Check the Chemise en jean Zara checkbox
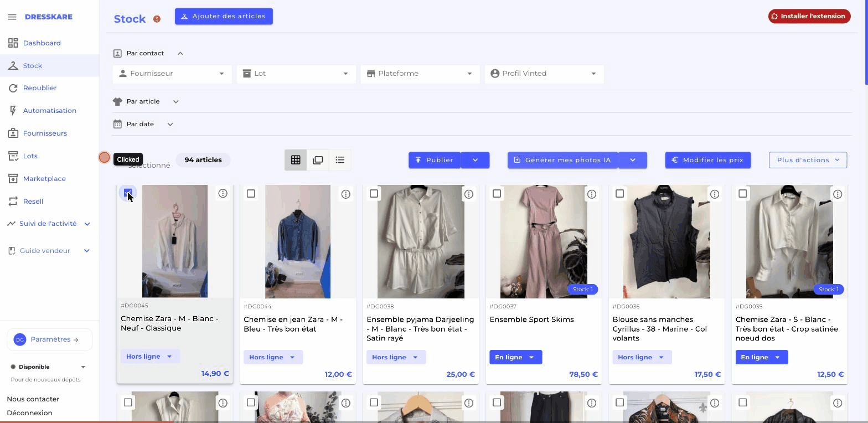Viewport: 868px width, 423px height. point(251,194)
